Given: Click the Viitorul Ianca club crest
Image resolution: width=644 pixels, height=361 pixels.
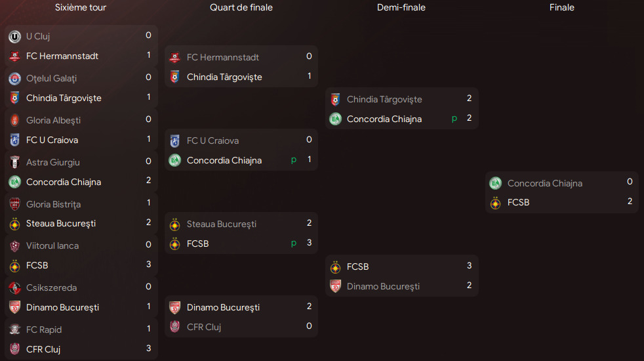Looking at the screenshot, I should tap(14, 246).
